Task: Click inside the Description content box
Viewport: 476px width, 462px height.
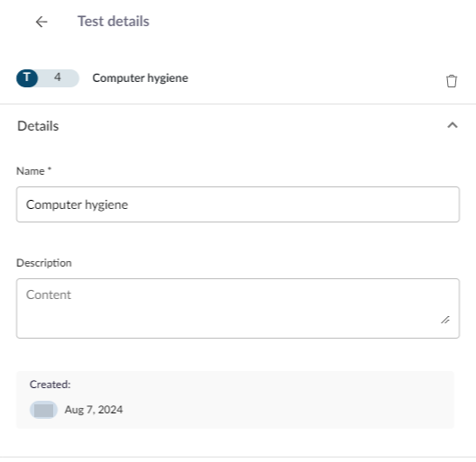Action: (x=238, y=308)
